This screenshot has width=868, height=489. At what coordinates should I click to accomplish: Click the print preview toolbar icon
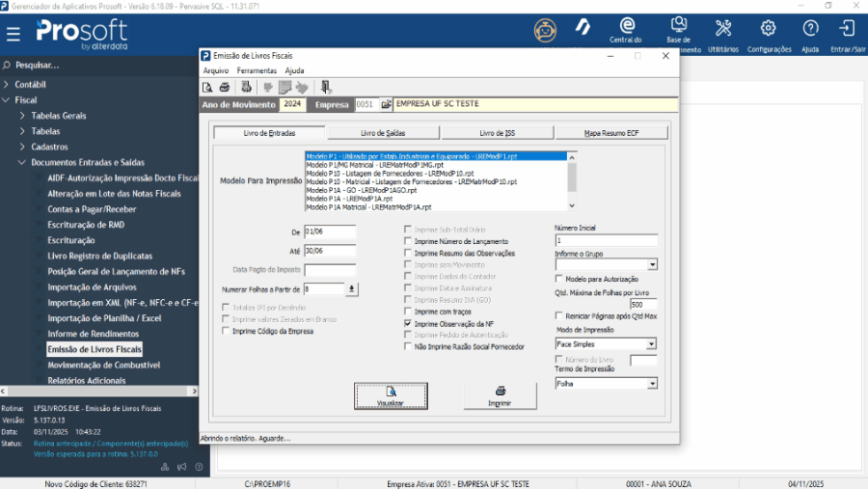[x=207, y=87]
